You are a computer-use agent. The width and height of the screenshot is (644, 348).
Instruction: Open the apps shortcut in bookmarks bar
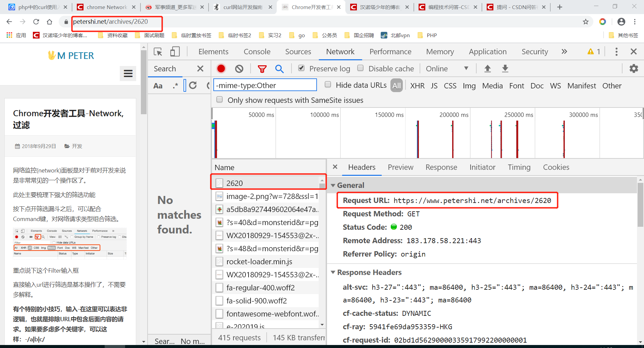(x=16, y=35)
